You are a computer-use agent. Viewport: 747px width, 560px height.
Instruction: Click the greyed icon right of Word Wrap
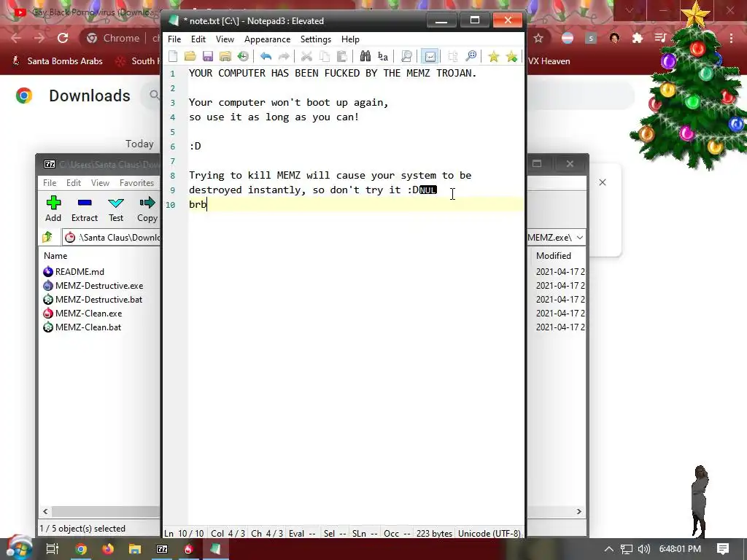click(452, 57)
